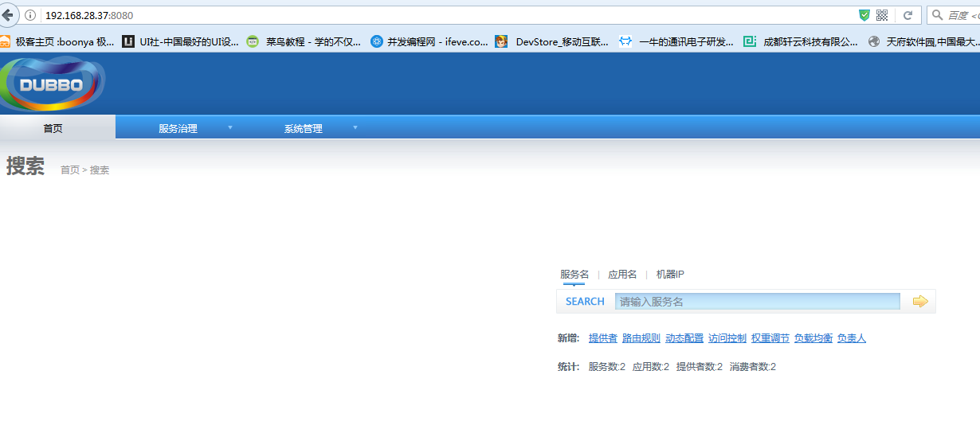Expand the 系统管理 dropdown arrow

click(355, 127)
